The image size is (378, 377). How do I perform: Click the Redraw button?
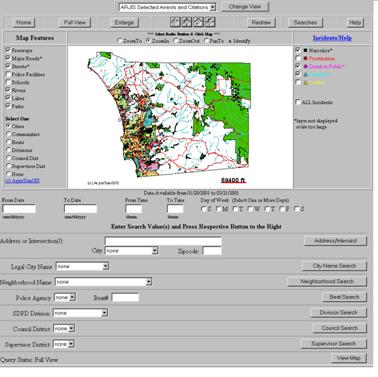261,22
